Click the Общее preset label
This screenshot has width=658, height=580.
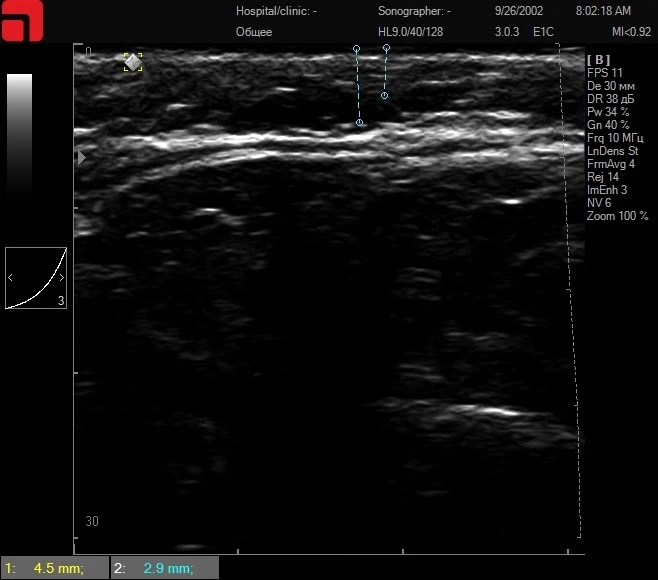254,32
